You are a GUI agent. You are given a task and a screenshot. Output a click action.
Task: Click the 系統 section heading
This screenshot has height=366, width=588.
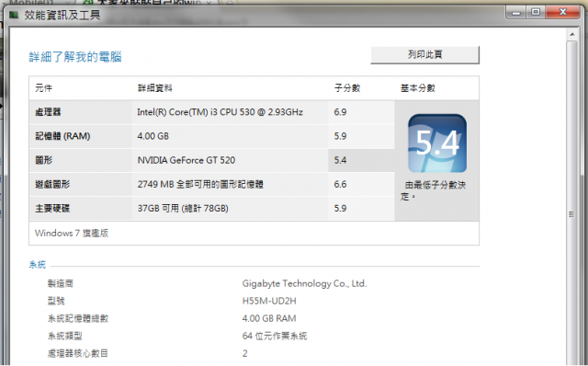coord(38,265)
